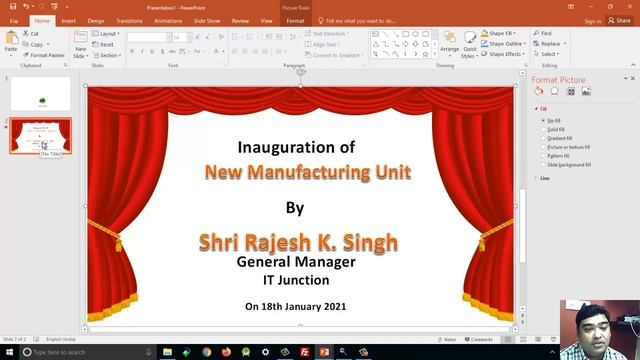Click the Cut scissors button
640x360 pixels.
click(31, 33)
